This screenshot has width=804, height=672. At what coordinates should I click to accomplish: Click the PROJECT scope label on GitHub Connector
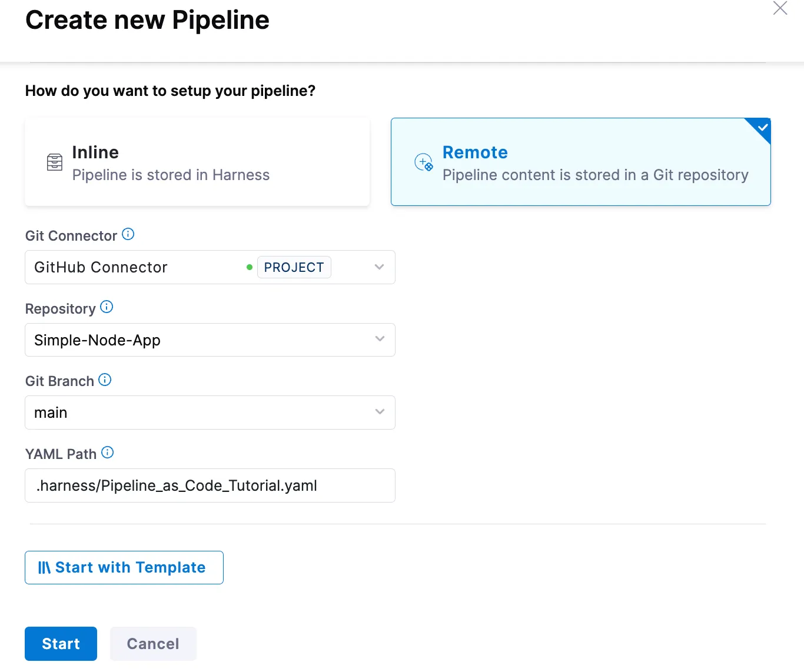294,267
